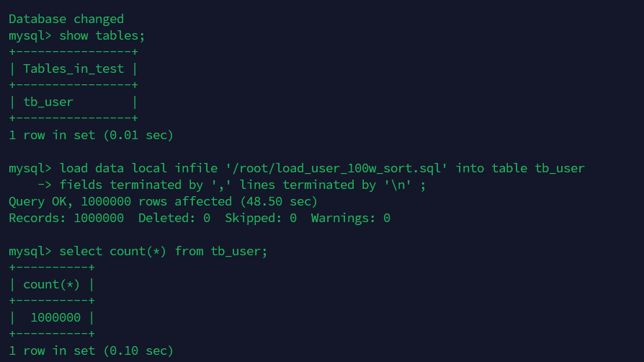
Task: Click the '1 row in set (0.01 sec)' line
Action: (91, 135)
